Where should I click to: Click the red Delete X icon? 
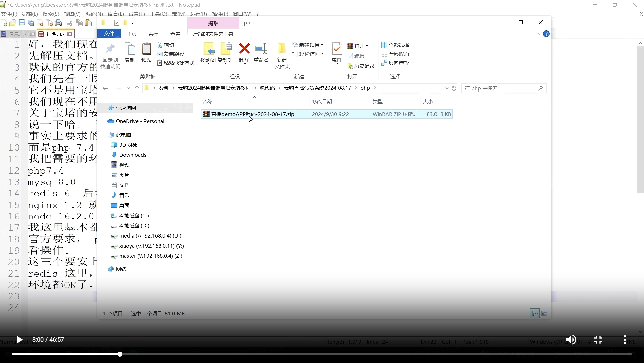point(244,49)
